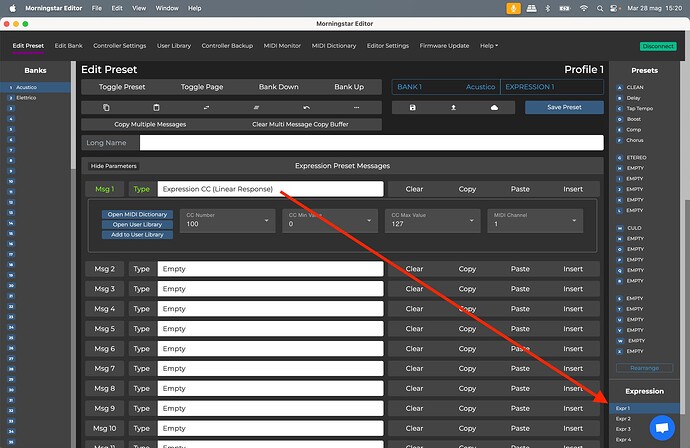
Task: Open Msg 5 Type selector
Action: tap(270, 329)
